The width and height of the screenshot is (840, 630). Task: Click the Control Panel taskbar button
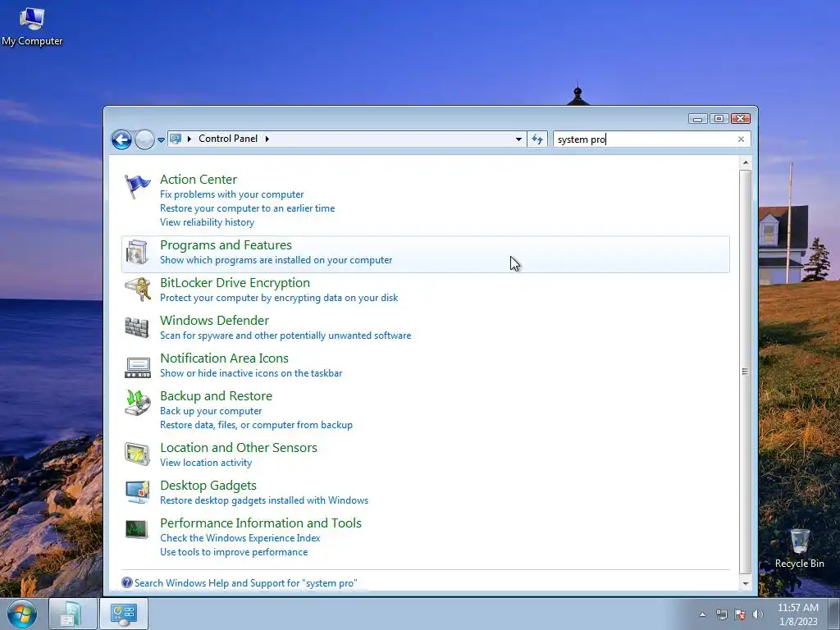click(124, 614)
